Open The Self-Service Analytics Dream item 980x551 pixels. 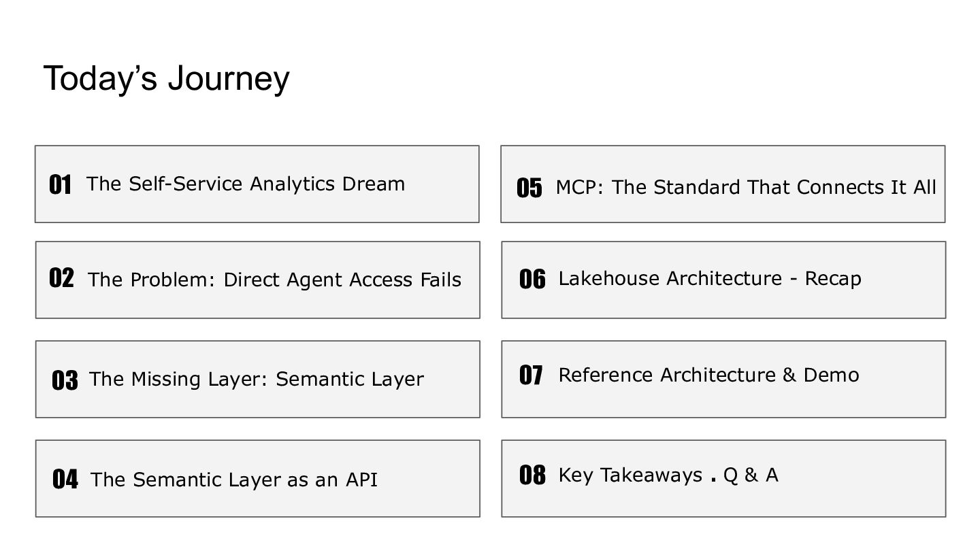point(246,184)
